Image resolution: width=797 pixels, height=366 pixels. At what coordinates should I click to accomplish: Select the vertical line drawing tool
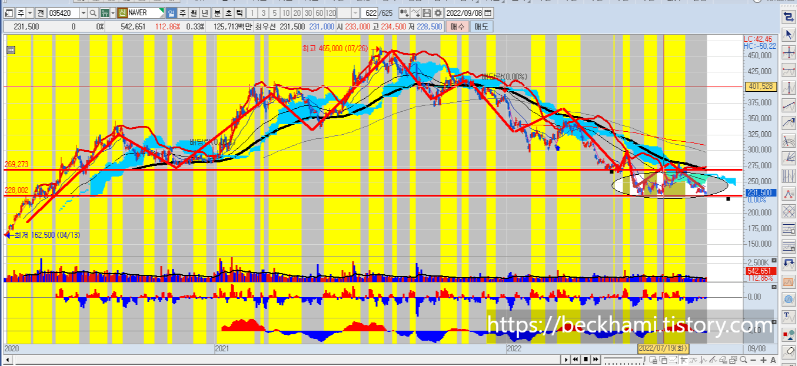(788, 87)
